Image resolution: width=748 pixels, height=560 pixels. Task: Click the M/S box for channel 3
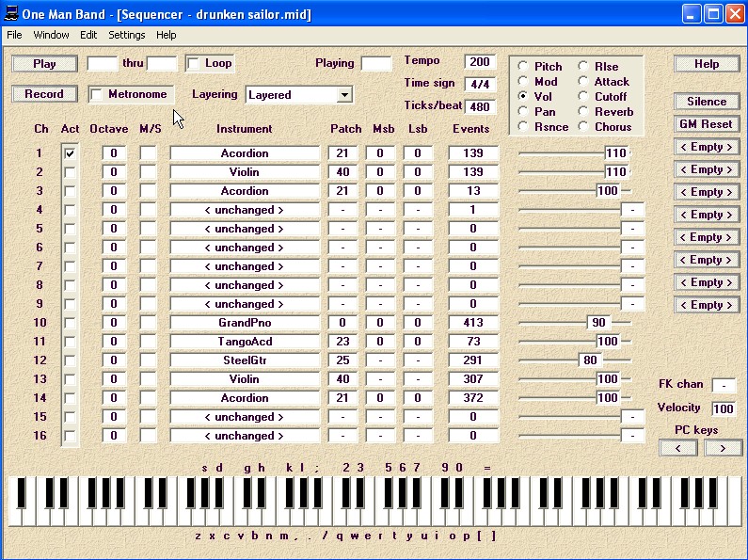(149, 191)
